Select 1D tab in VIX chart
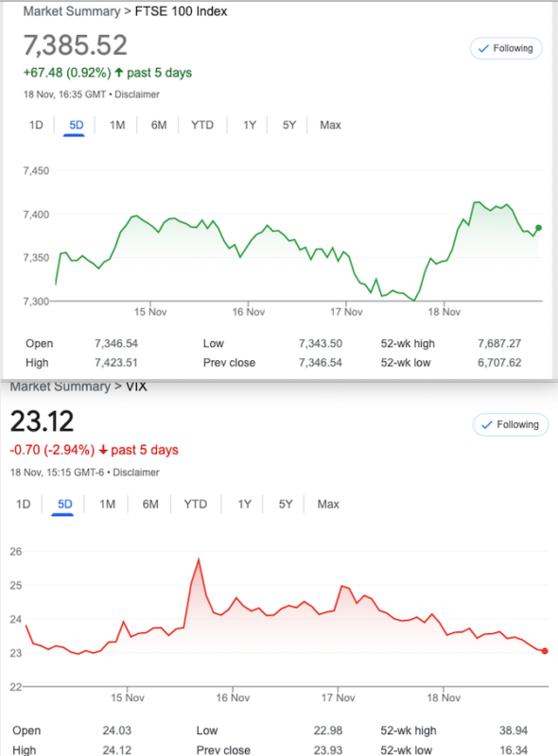Viewport: 558px width, 756px height. (x=23, y=505)
